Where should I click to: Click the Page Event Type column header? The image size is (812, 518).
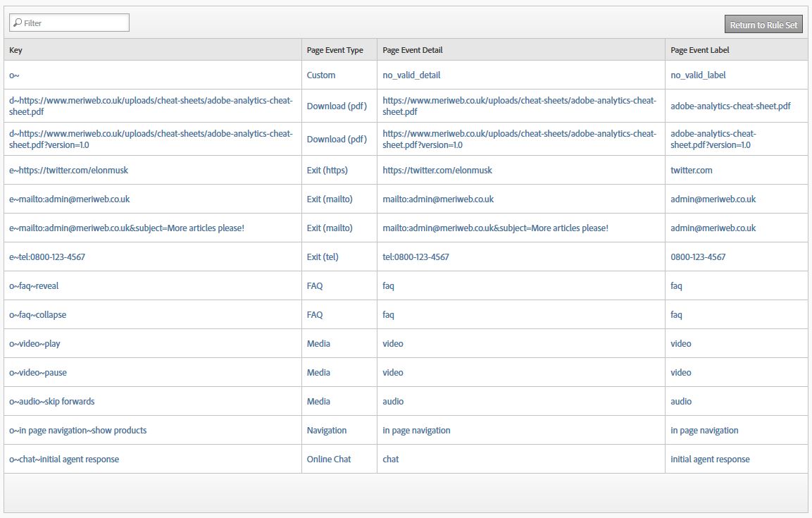(334, 50)
